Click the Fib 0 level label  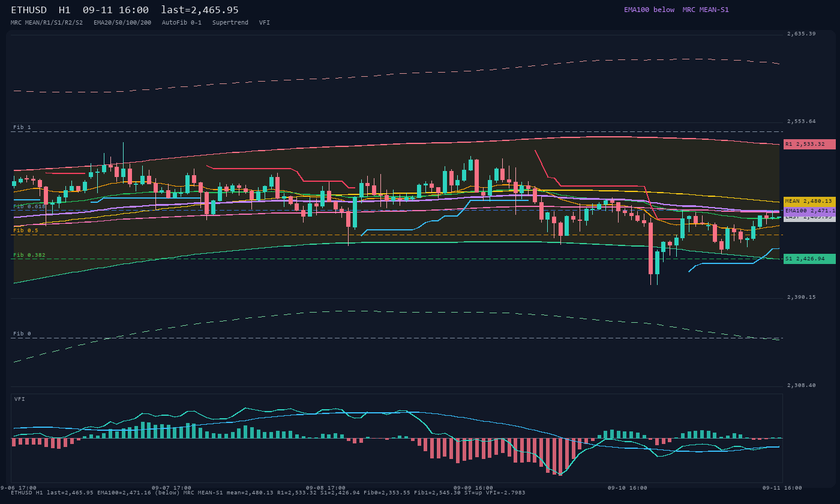click(x=22, y=334)
